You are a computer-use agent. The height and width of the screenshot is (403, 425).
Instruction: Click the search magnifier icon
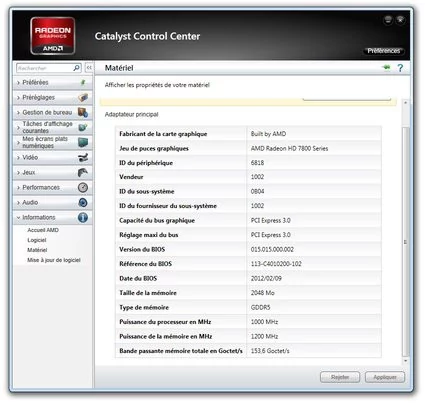click(76, 68)
